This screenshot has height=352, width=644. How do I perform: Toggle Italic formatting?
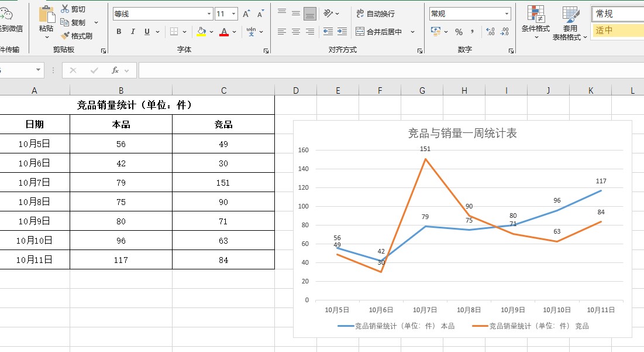click(x=133, y=32)
